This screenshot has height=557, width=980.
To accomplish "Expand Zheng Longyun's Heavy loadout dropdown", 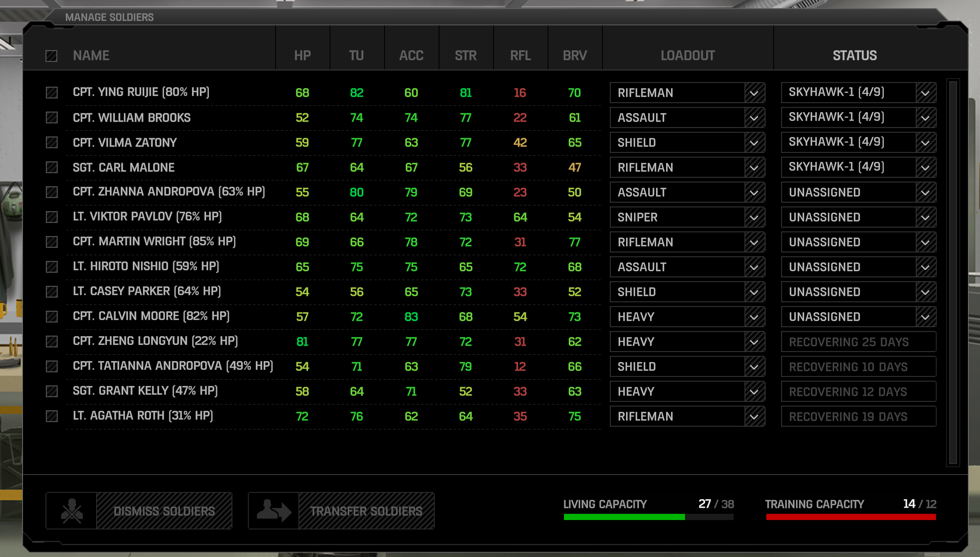I will (687, 342).
